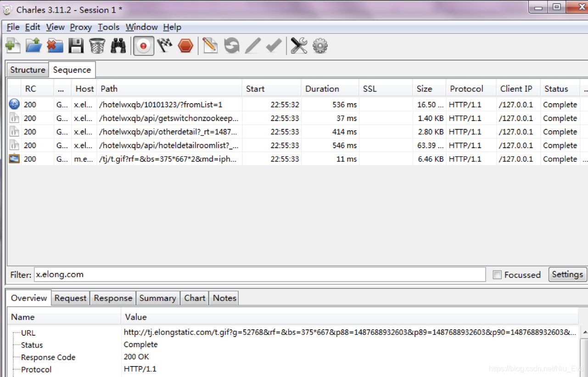Open a saved session with folder icon
This screenshot has height=377, width=588.
pyautogui.click(x=34, y=46)
